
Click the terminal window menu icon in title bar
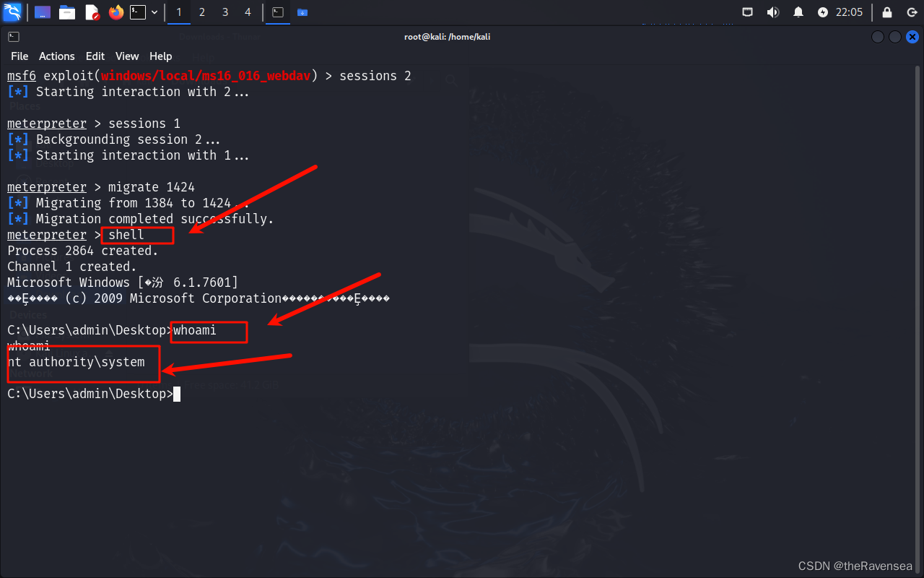pos(14,37)
